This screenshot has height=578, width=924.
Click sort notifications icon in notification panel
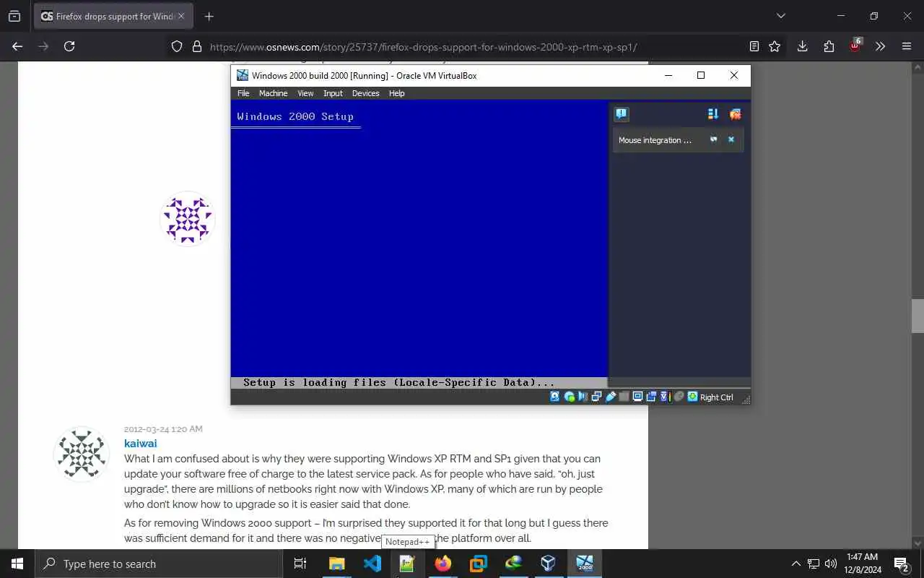(713, 114)
